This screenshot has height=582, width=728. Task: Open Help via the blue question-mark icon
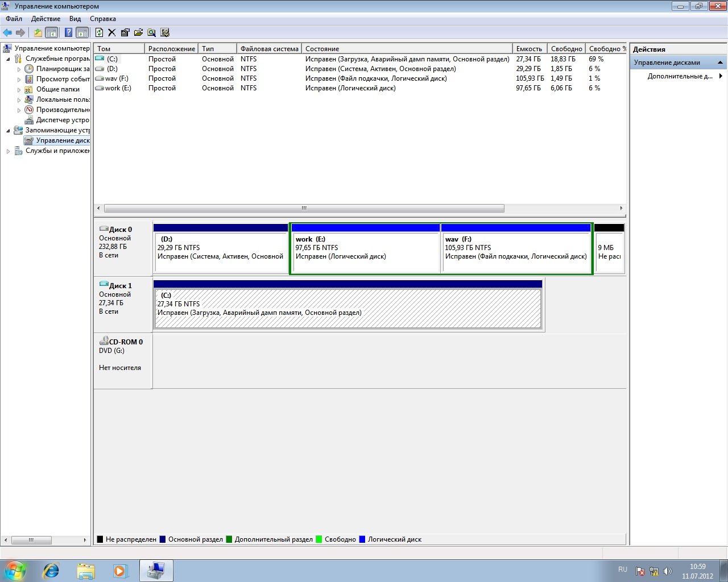tap(68, 32)
